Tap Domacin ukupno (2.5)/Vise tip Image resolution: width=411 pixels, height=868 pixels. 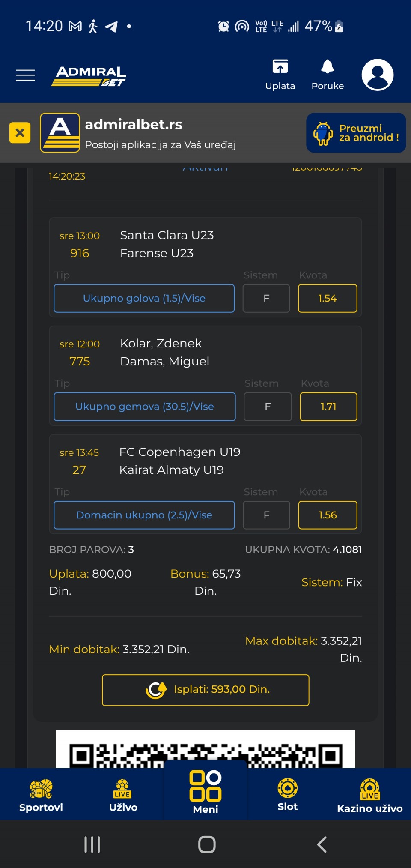point(144,515)
